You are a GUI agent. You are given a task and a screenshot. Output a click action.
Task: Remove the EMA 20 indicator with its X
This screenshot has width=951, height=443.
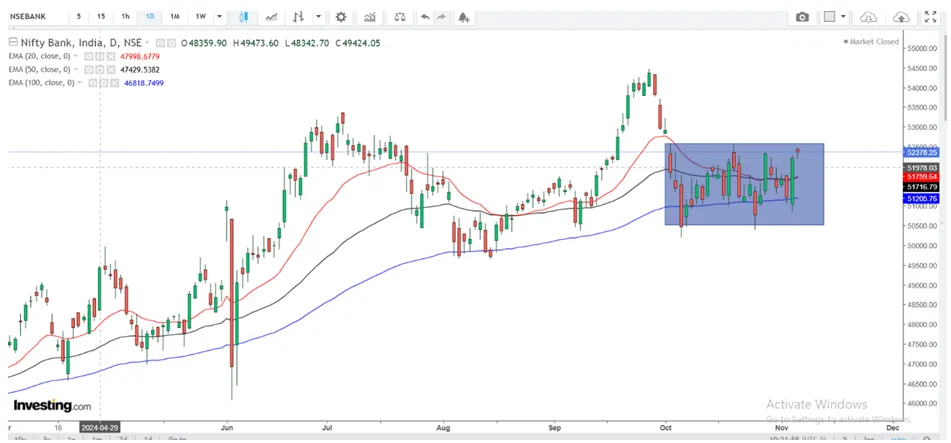(x=111, y=56)
